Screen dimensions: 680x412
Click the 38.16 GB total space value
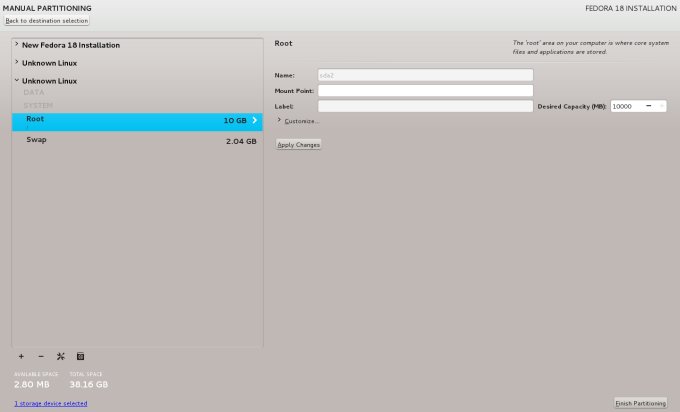coord(88,384)
